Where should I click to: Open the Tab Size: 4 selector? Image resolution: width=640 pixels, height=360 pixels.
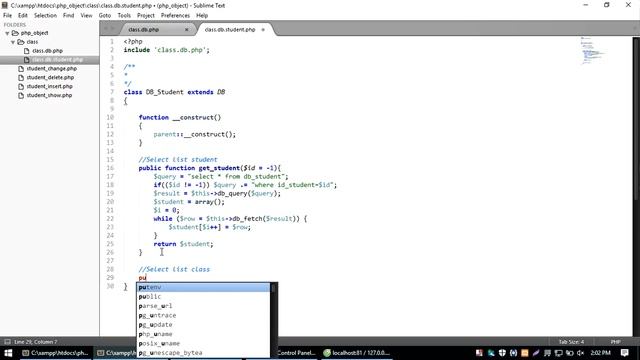coord(571,342)
